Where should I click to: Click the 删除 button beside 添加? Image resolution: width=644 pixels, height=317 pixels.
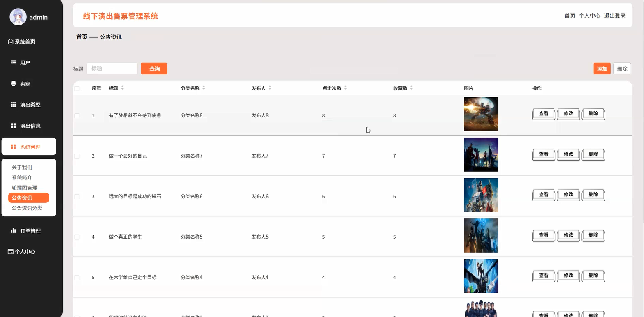point(622,69)
